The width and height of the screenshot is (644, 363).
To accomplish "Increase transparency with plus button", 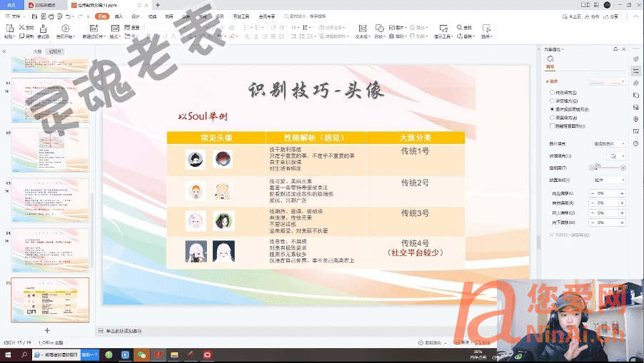I will pyautogui.click(x=623, y=168).
